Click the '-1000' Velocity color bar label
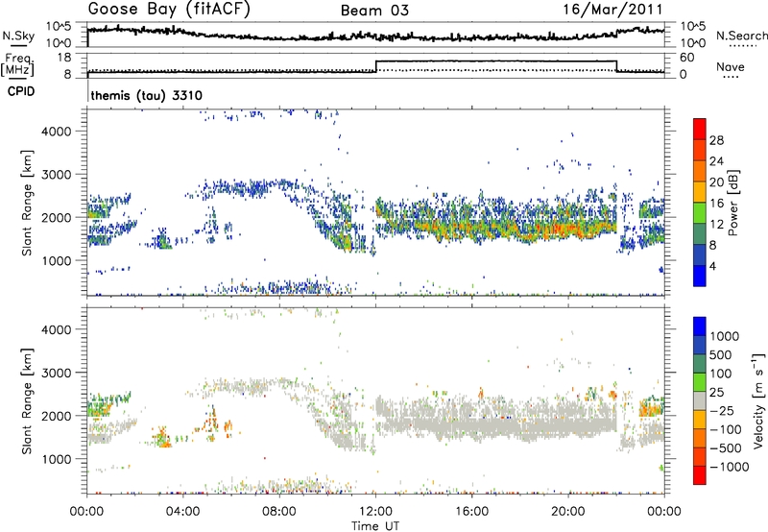The image size is (768, 532). click(729, 467)
